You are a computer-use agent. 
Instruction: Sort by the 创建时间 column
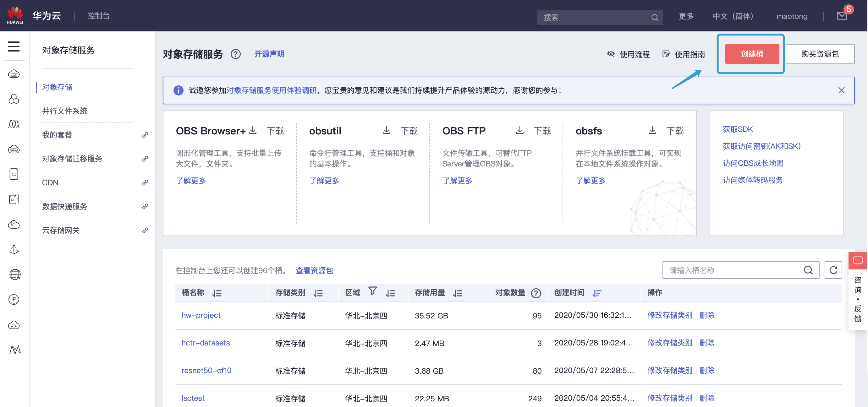coord(597,293)
